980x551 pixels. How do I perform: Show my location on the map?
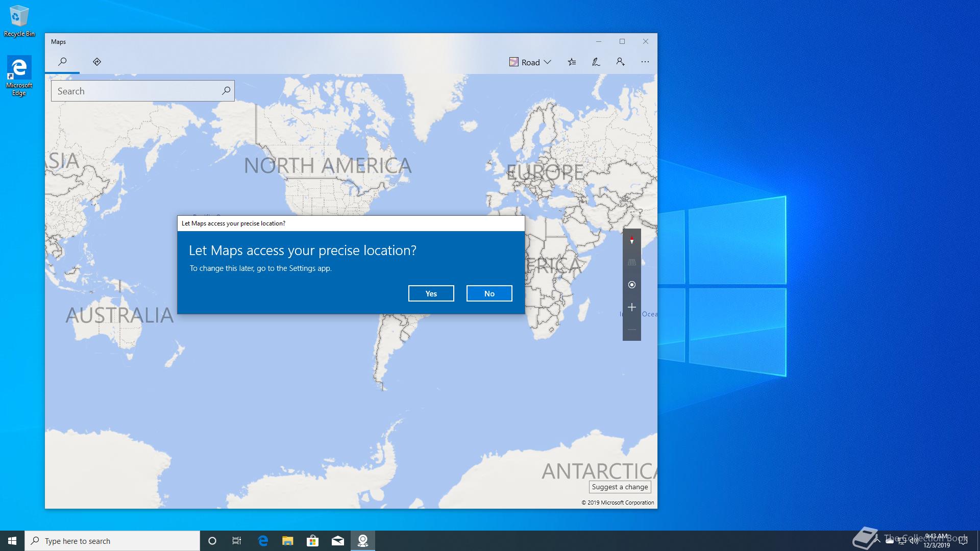click(x=631, y=285)
